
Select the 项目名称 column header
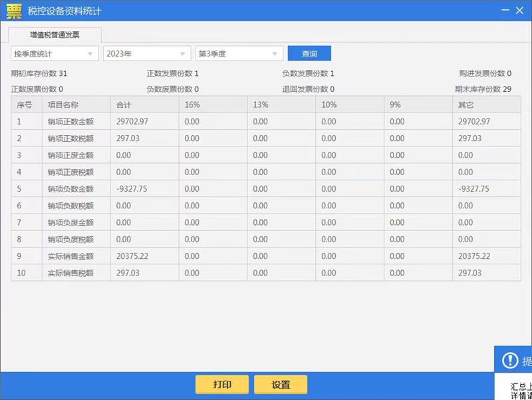click(63, 104)
